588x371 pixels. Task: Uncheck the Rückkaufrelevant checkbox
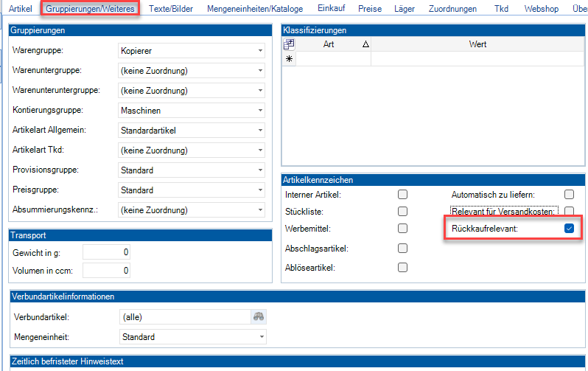coord(569,229)
